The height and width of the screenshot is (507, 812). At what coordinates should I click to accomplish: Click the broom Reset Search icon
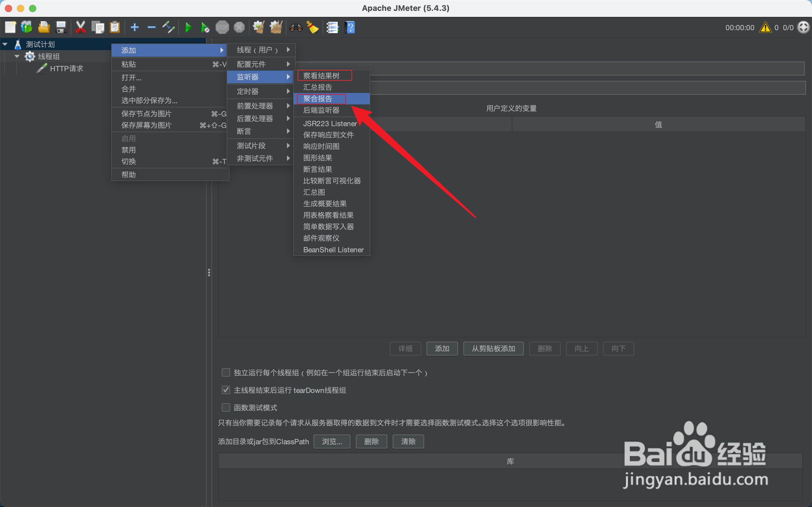313,27
